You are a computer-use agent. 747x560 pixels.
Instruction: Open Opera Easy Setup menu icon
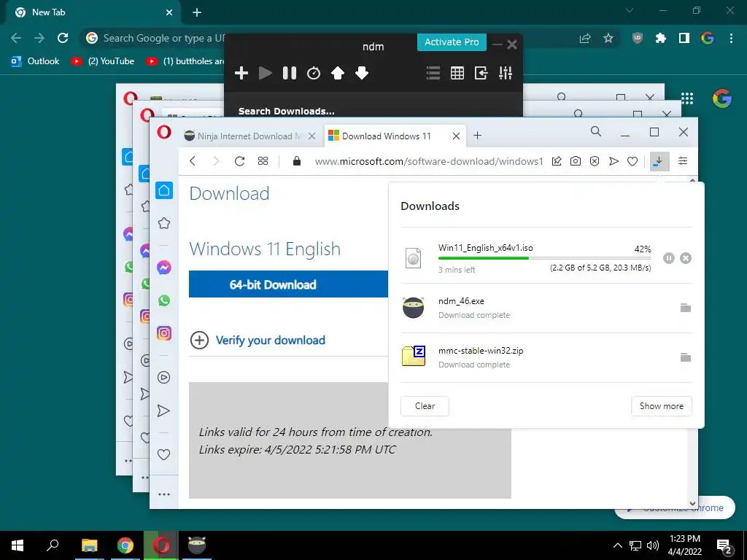[x=683, y=161]
